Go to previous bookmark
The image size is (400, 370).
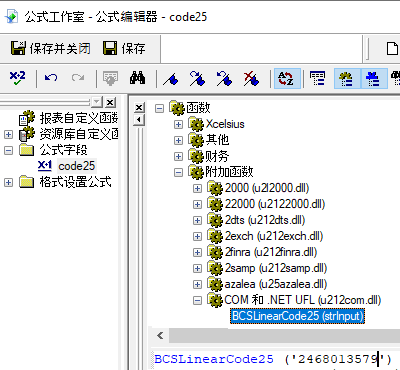pyautogui.click(x=224, y=79)
